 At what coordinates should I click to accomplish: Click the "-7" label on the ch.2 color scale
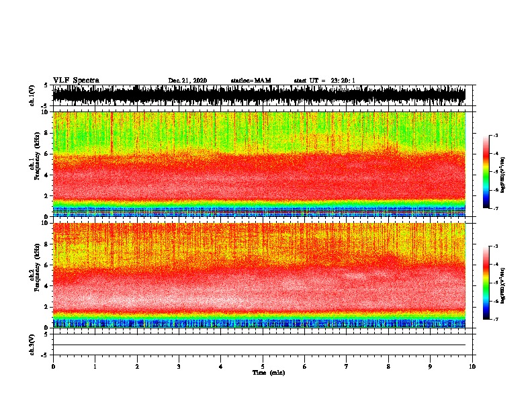coord(495,319)
